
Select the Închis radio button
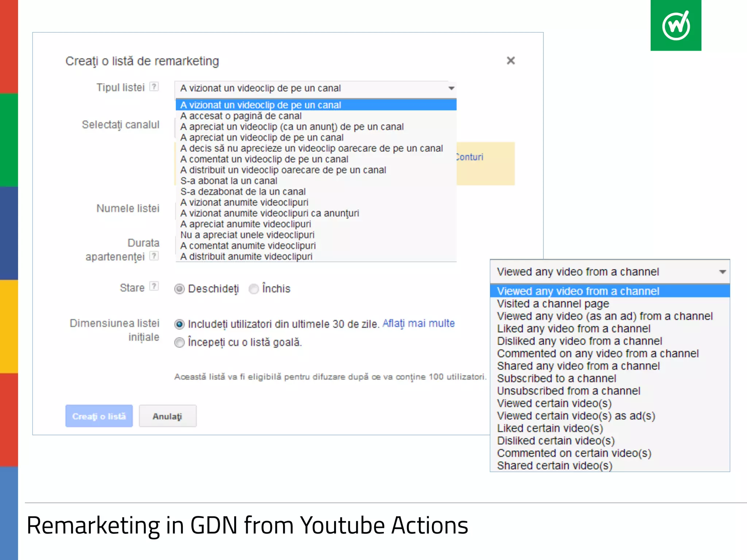[x=253, y=289]
